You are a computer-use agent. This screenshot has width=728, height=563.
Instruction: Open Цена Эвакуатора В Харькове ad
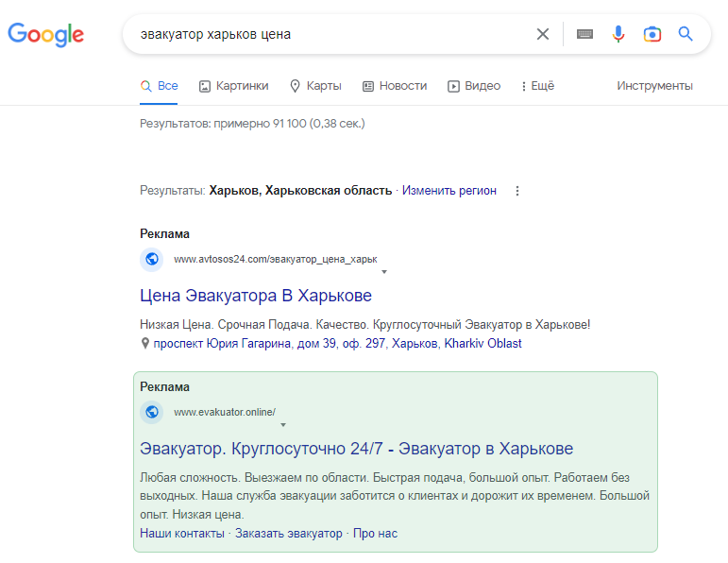[255, 296]
